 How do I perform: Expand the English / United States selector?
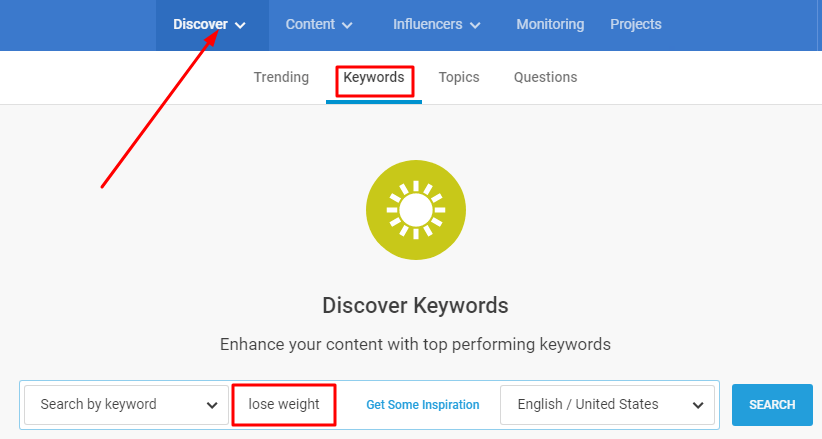click(x=607, y=405)
